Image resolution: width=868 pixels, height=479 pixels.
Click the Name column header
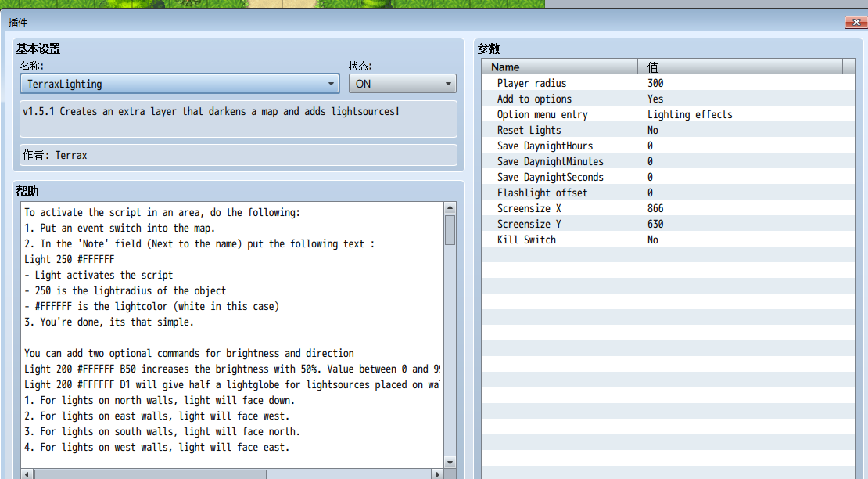click(560, 67)
